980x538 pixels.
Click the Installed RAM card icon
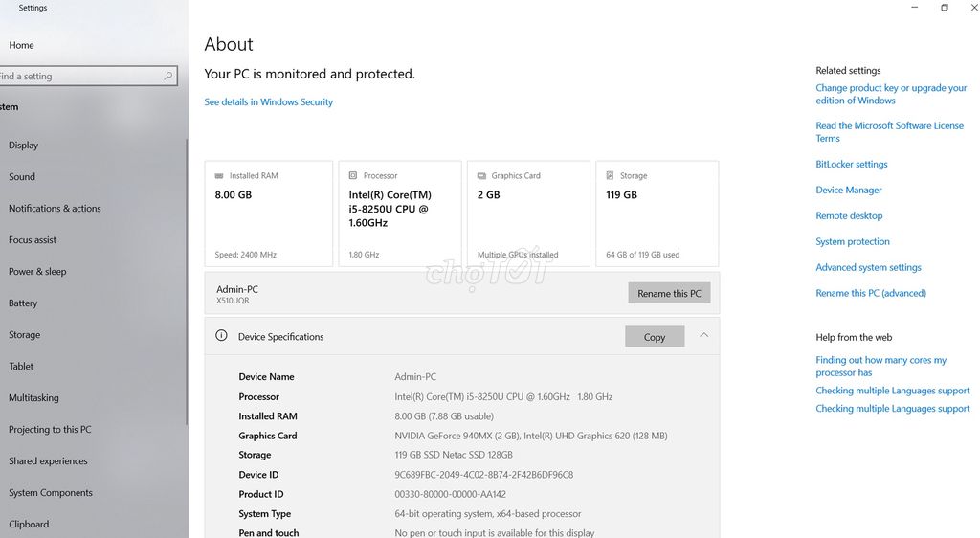pos(219,175)
